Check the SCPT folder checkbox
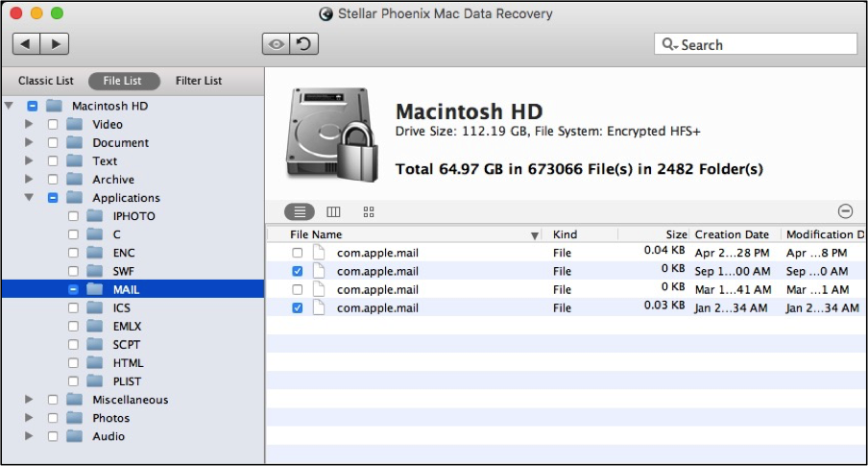Screen dimensions: 868x466 click(x=73, y=344)
